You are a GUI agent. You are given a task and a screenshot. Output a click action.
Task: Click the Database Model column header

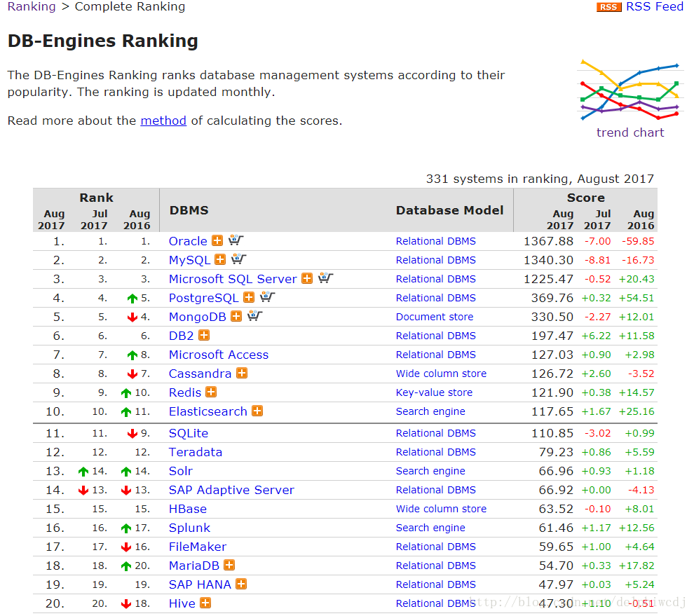click(x=449, y=210)
